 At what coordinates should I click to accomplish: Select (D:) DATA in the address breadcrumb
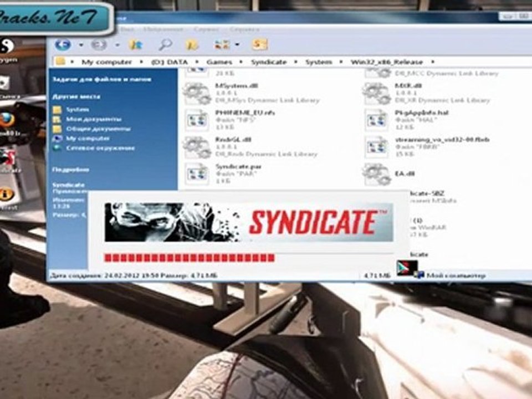click(170, 62)
